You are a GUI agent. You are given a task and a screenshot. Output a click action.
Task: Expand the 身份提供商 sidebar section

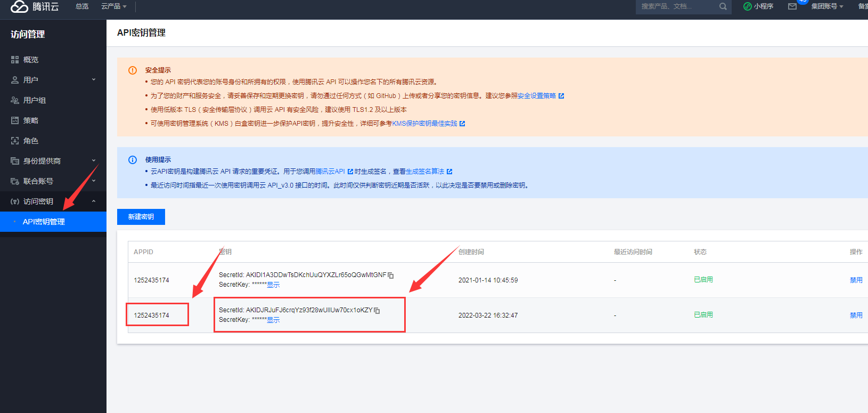[x=94, y=161]
